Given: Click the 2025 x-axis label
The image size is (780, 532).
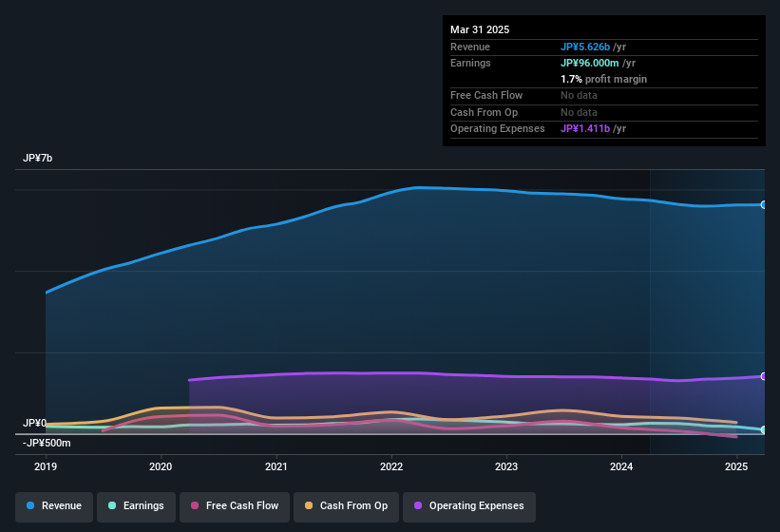Looking at the screenshot, I should click(736, 466).
